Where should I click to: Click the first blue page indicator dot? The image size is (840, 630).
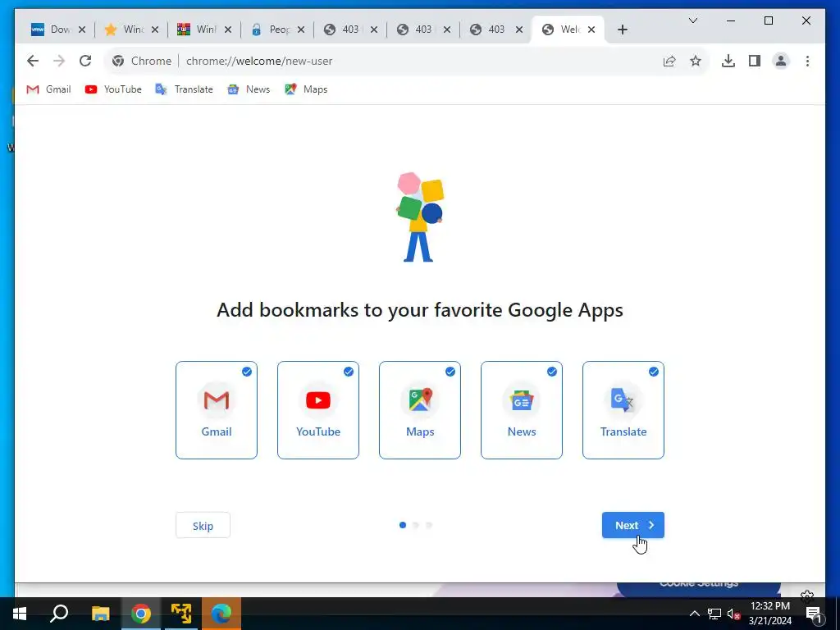(x=403, y=525)
